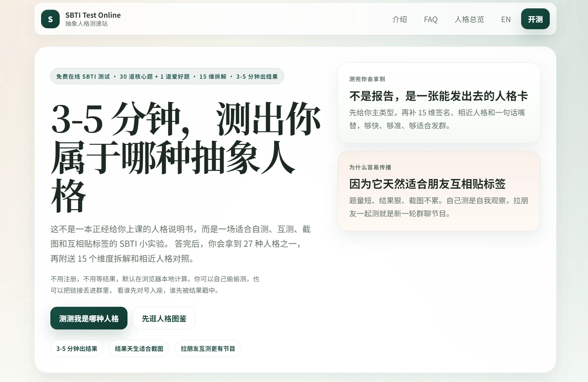Screen dimensions: 588x382
Task: Select the 3-5 分钟出结果 tag
Action: pos(76,348)
